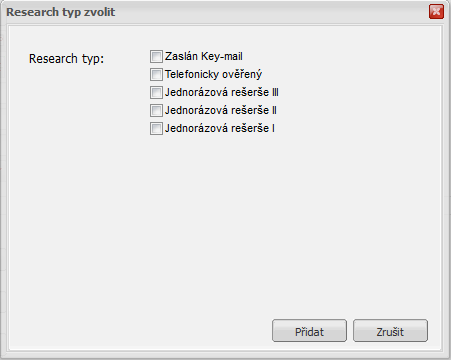Click the blank space left of Přidat button

142,331
